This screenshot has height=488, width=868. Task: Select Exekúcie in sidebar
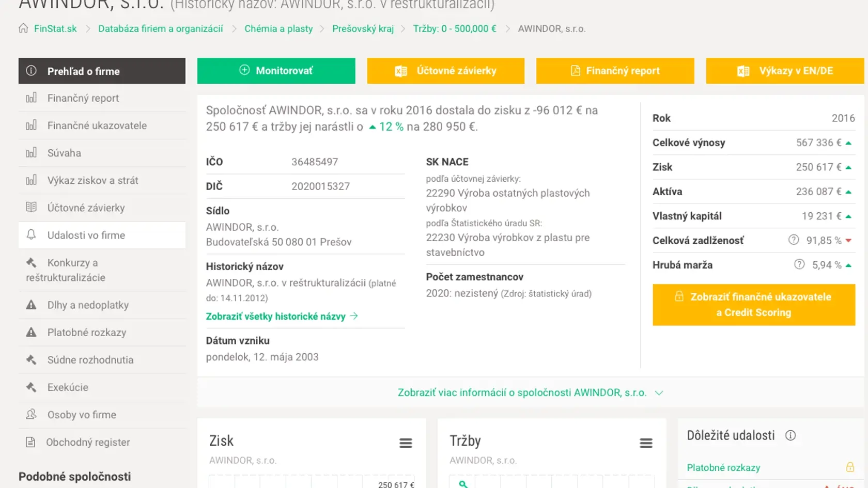tap(102, 387)
